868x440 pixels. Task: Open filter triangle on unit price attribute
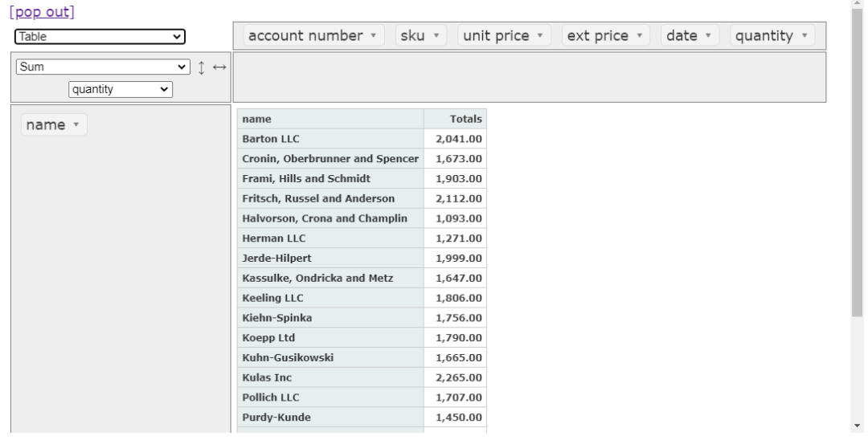pos(540,35)
